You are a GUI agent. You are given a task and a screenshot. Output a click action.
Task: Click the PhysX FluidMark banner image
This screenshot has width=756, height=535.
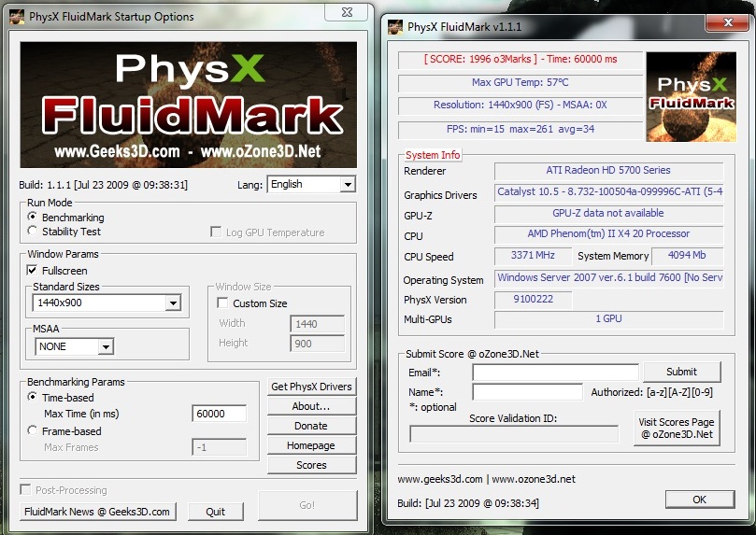[x=187, y=106]
